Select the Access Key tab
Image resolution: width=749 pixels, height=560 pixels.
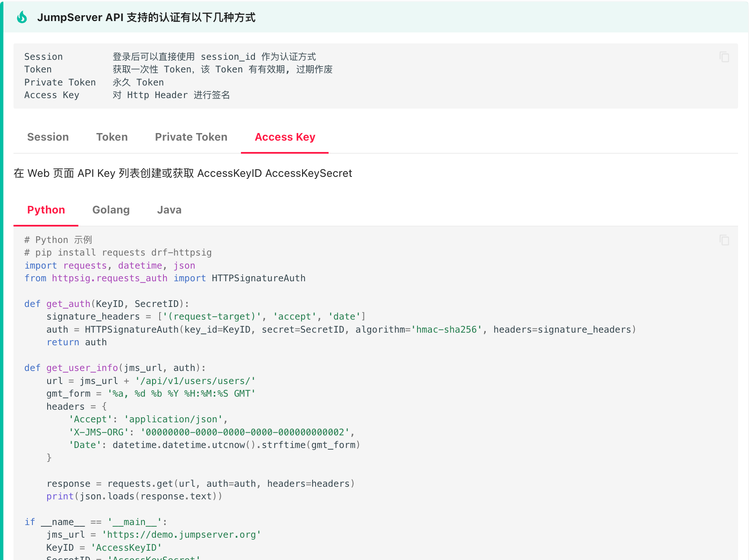tap(285, 137)
